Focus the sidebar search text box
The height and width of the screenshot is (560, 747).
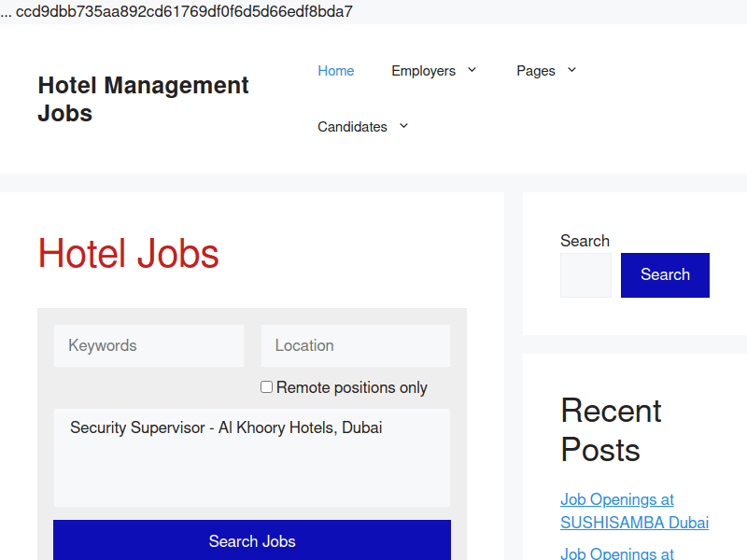point(585,274)
